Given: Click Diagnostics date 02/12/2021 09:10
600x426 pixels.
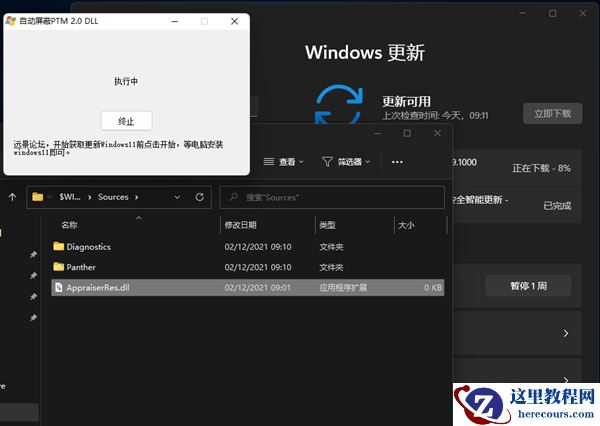Looking at the screenshot, I should point(258,247).
